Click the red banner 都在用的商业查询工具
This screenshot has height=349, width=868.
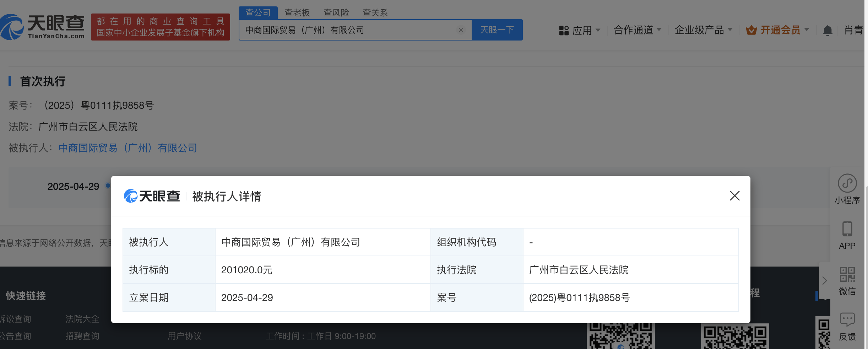pos(161,27)
